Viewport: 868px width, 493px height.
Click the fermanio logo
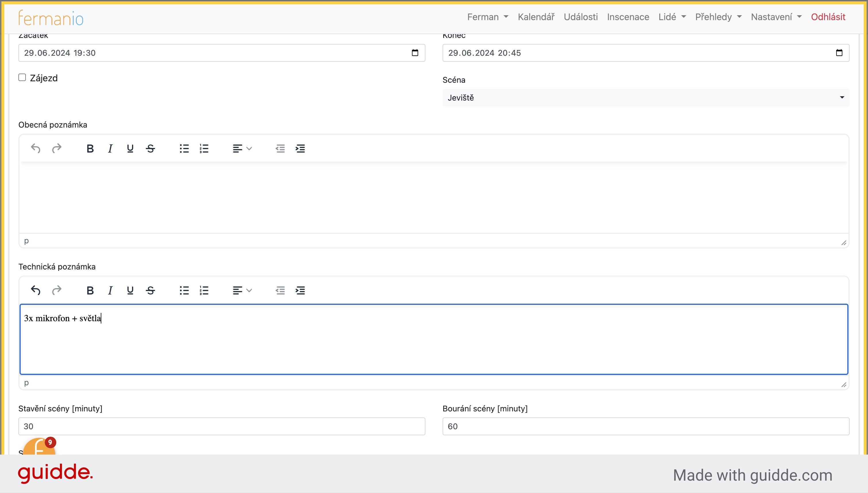(51, 18)
